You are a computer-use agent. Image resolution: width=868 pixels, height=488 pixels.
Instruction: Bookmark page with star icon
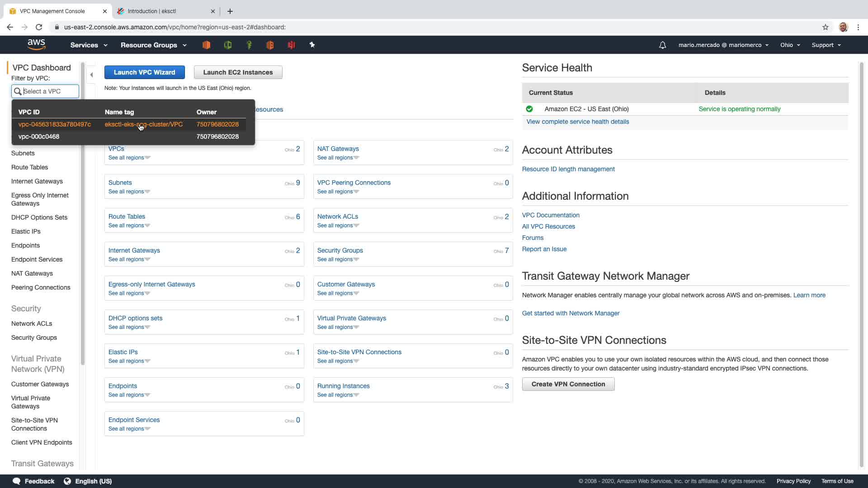coord(826,27)
